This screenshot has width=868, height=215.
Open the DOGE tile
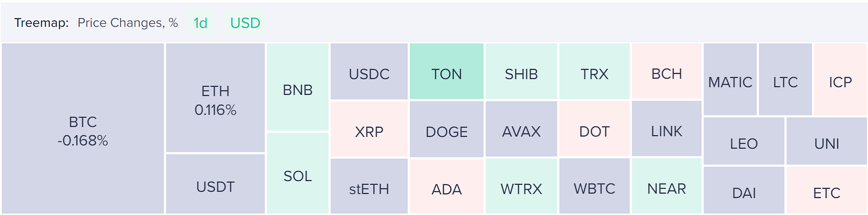pos(447,129)
